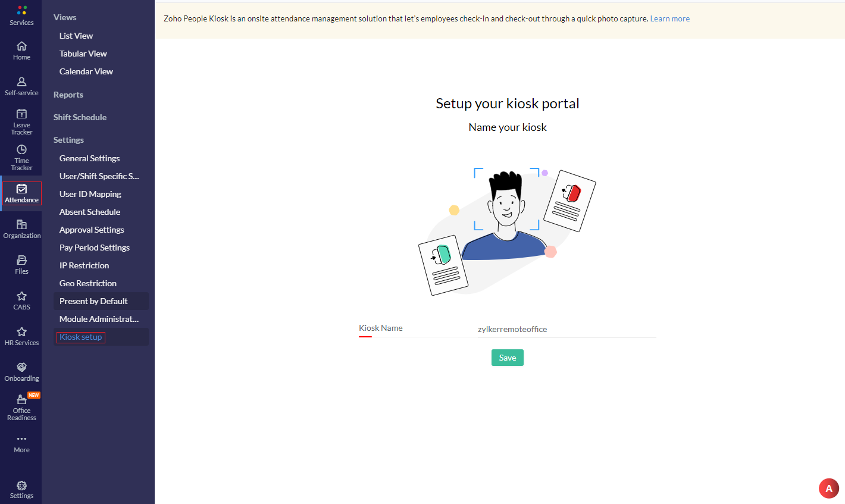This screenshot has width=845, height=504.
Task: Select Kiosk setup in the menu
Action: coord(81,337)
